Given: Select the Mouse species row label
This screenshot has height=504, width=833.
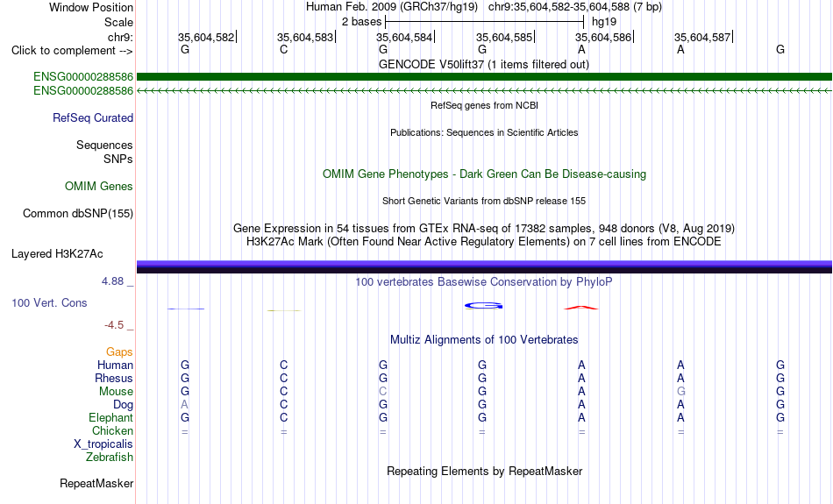Looking at the screenshot, I should click(x=116, y=392).
